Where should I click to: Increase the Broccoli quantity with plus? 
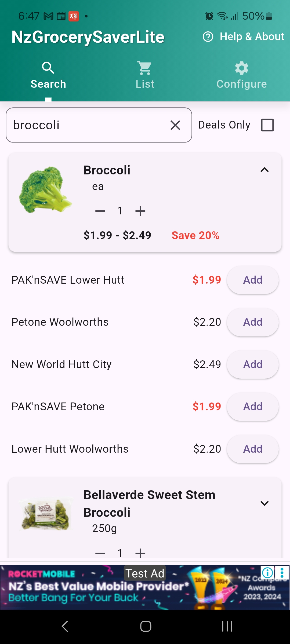140,211
